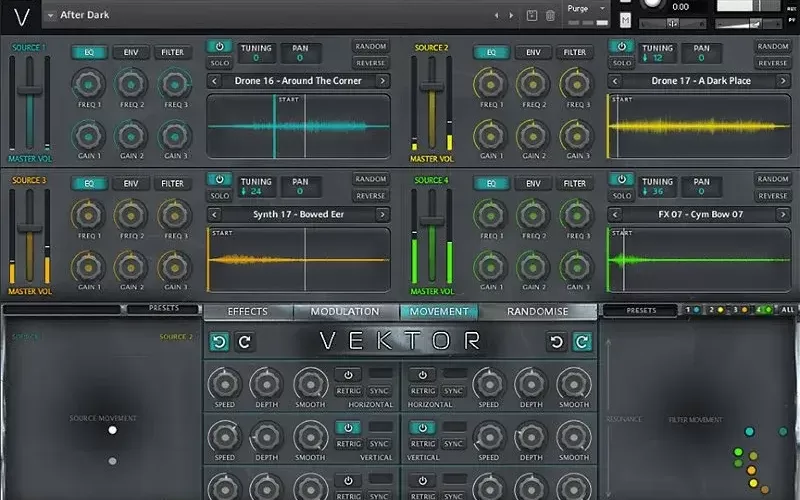Click Reverse button for Source 4
The height and width of the screenshot is (500, 800).
[772, 195]
